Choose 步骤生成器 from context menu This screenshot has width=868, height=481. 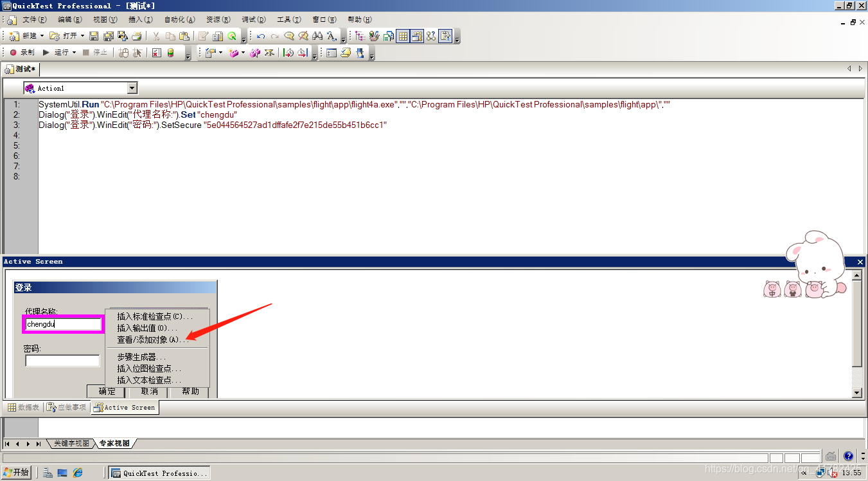click(157, 357)
